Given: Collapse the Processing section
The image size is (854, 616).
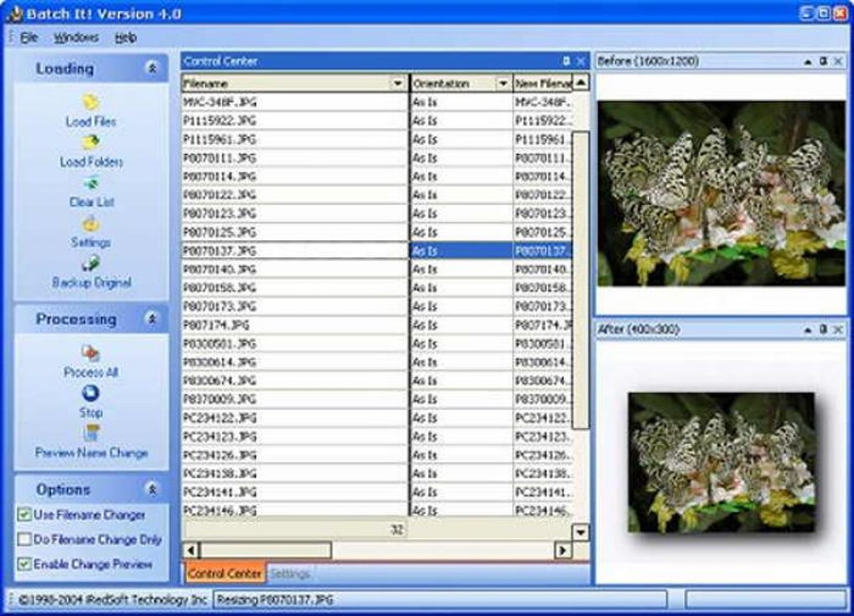Looking at the screenshot, I should click(x=152, y=320).
